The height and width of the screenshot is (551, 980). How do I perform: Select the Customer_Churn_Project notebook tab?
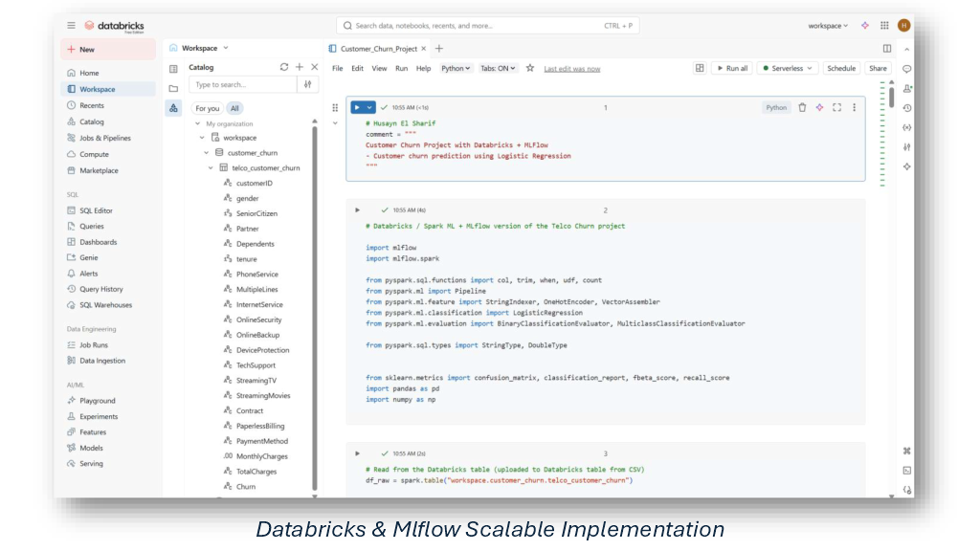[376, 49]
